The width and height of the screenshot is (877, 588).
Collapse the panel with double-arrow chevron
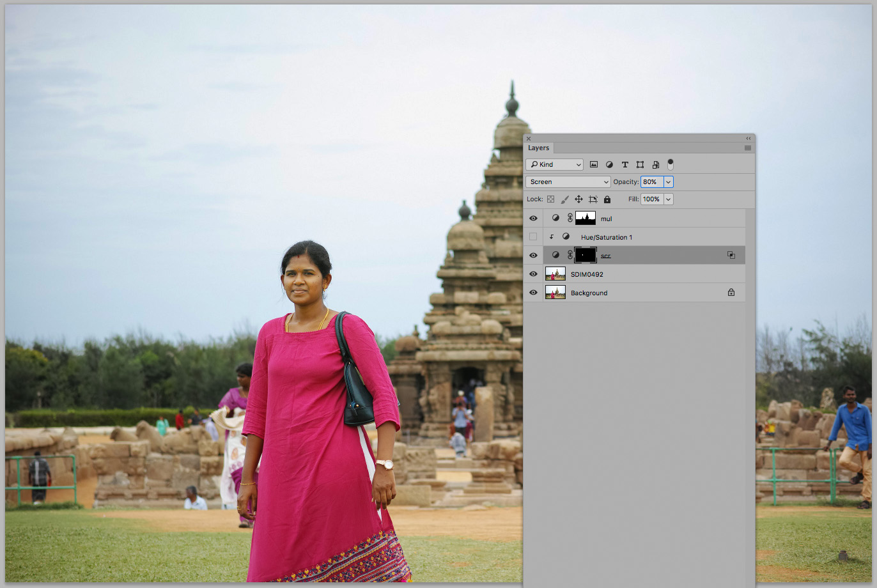pyautogui.click(x=747, y=138)
